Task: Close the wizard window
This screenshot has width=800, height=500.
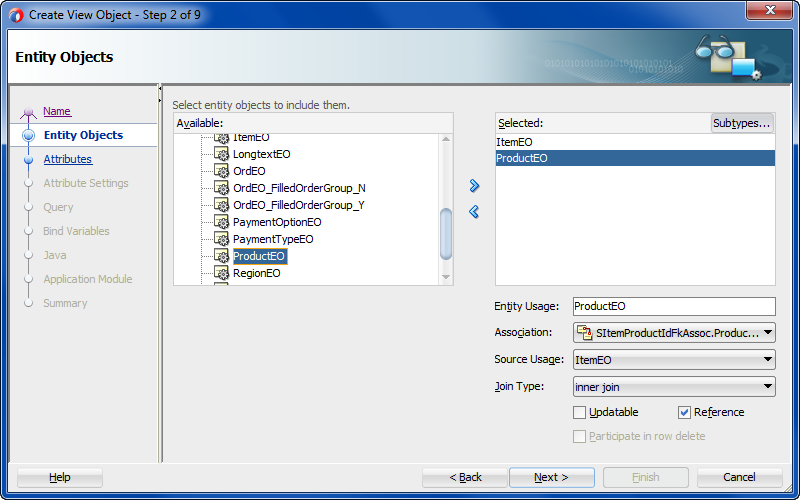Action: tap(770, 10)
